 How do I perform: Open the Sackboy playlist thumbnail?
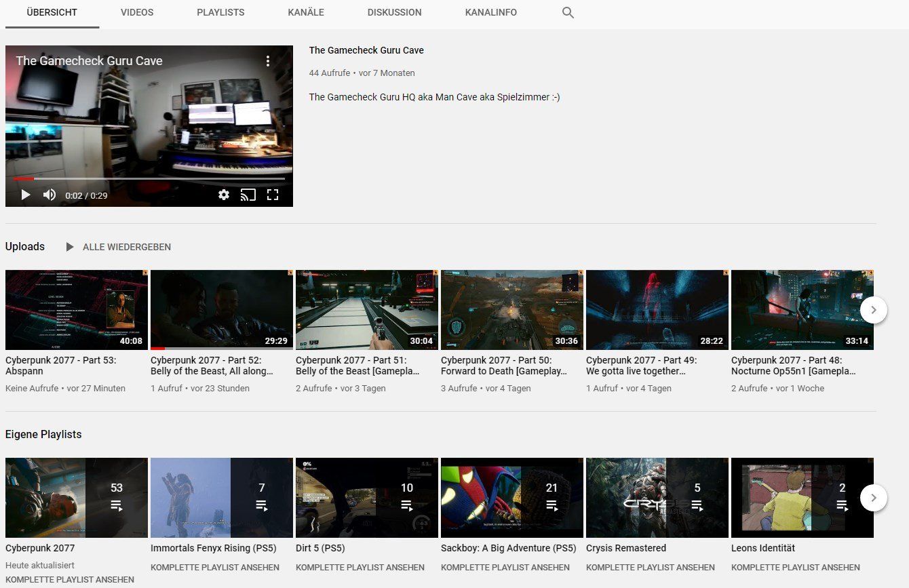point(512,498)
